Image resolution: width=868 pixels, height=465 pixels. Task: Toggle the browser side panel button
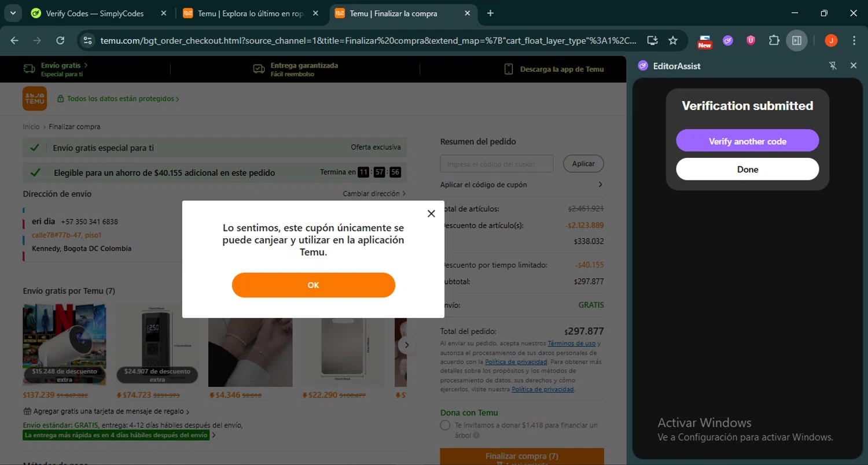797,40
